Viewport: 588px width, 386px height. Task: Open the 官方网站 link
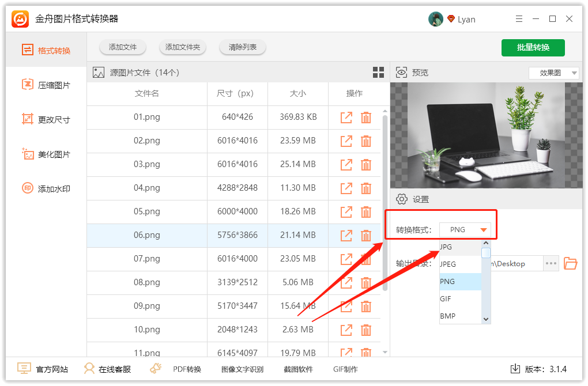(x=43, y=369)
